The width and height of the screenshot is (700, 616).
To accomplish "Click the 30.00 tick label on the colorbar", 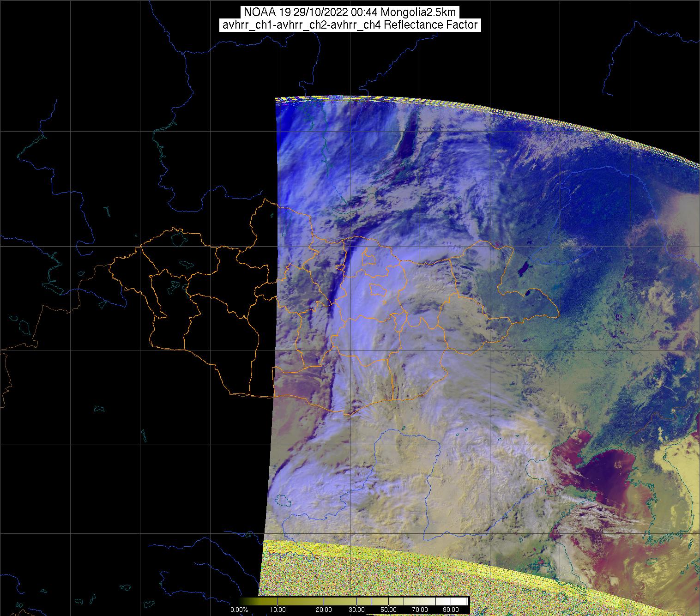I will (357, 610).
